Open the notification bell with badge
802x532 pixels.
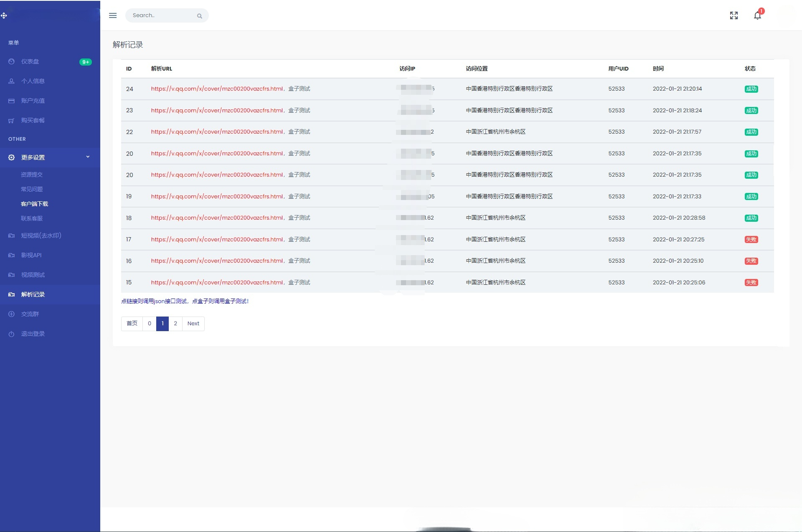tap(757, 15)
